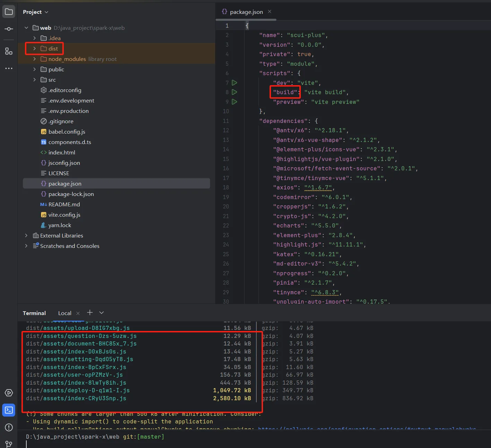Click dist/assets/deploy-D-q1w1-I.js terminal line

pyautogui.click(x=78, y=390)
